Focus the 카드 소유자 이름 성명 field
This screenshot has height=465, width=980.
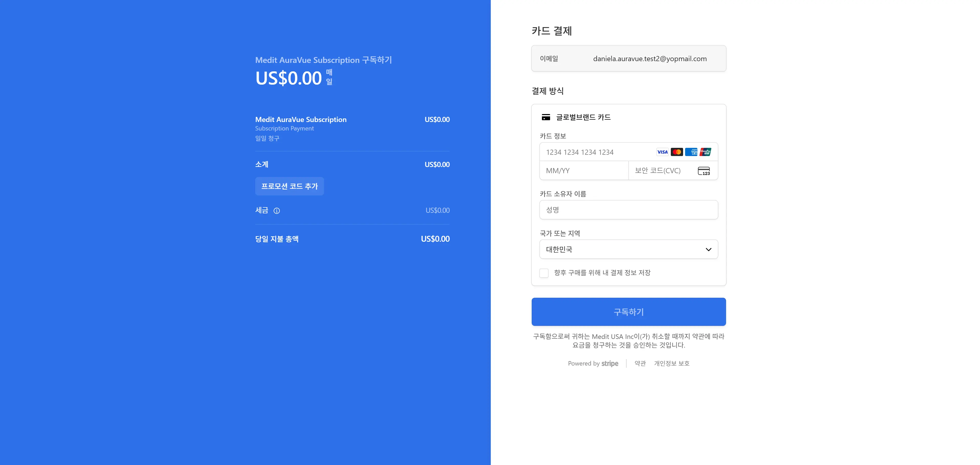[628, 210]
